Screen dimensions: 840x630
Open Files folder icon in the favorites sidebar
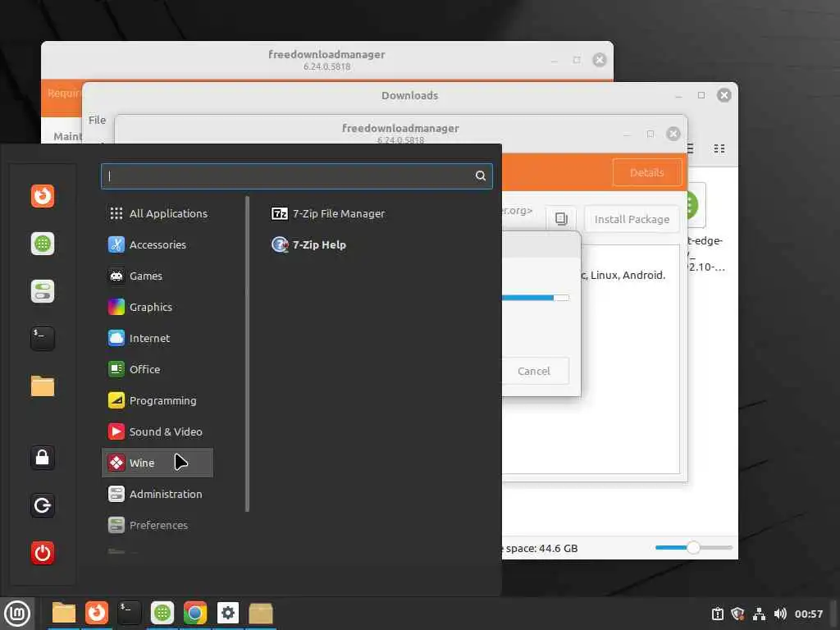(x=43, y=386)
